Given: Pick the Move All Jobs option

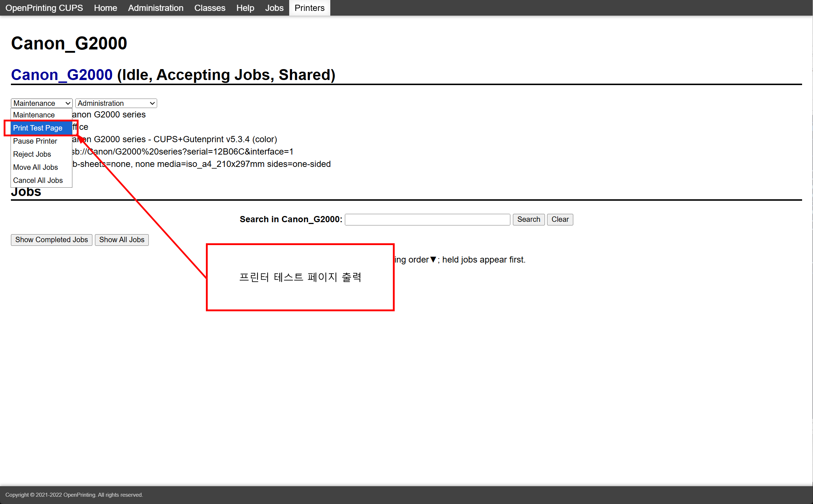Looking at the screenshot, I should pyautogui.click(x=35, y=167).
